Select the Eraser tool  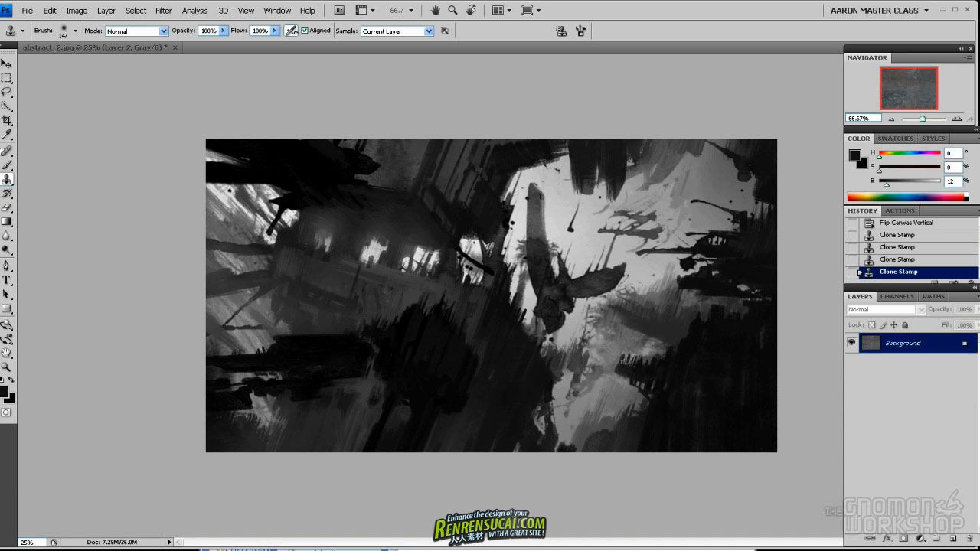pyautogui.click(x=7, y=207)
